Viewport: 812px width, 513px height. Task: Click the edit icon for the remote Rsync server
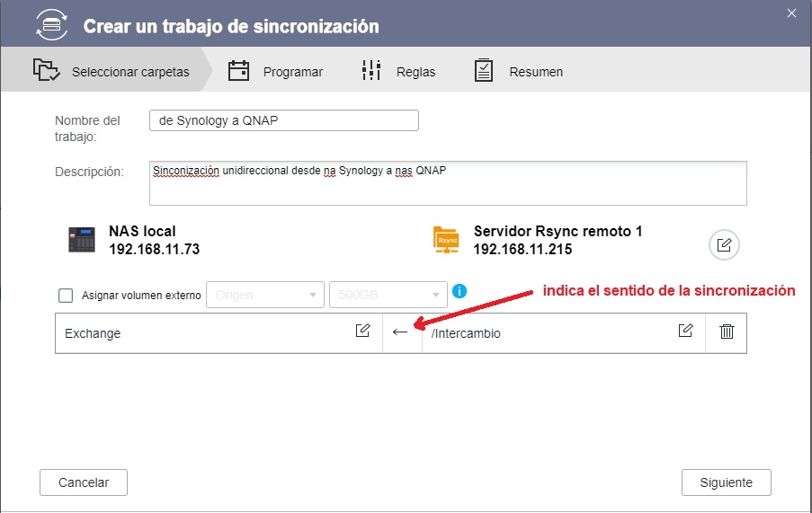click(725, 244)
